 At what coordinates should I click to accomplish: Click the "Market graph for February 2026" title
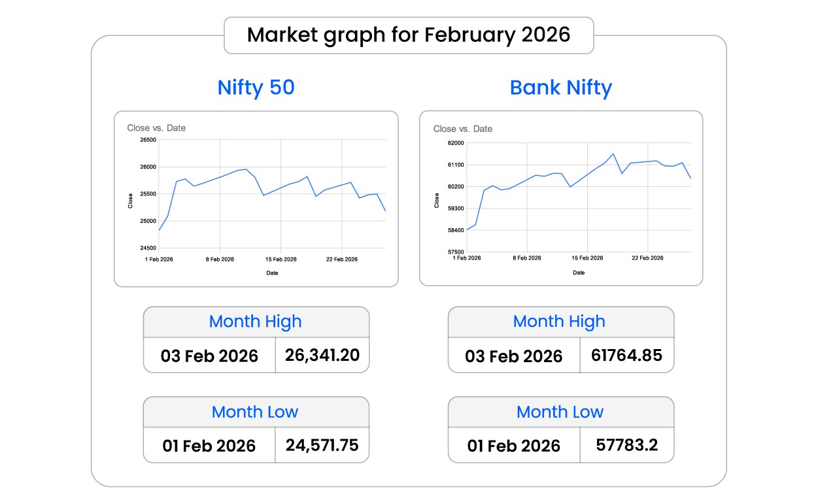(409, 35)
